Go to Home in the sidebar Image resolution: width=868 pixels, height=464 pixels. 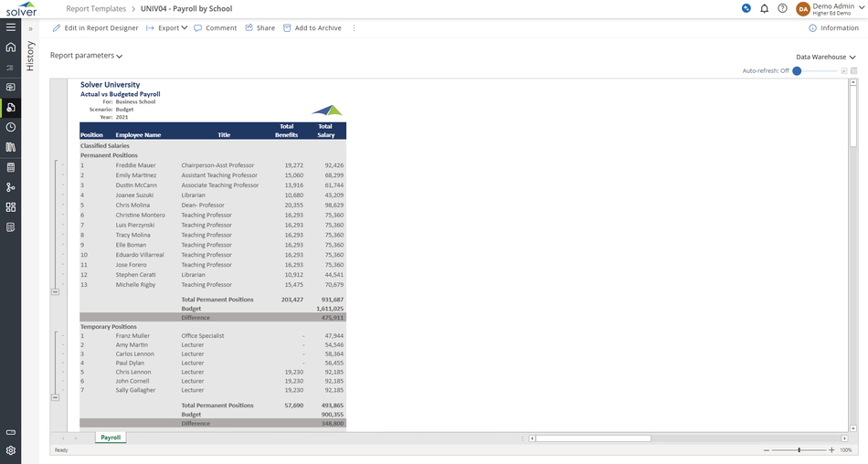(11, 47)
